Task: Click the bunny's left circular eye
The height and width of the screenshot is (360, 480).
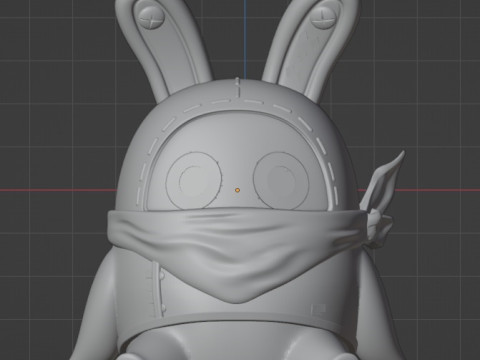Action: coord(194,181)
